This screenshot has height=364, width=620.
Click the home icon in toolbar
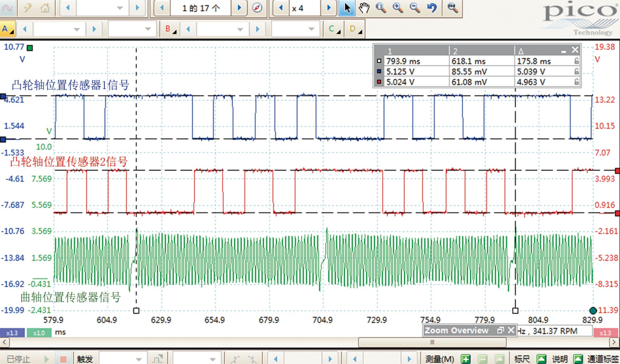45,8
